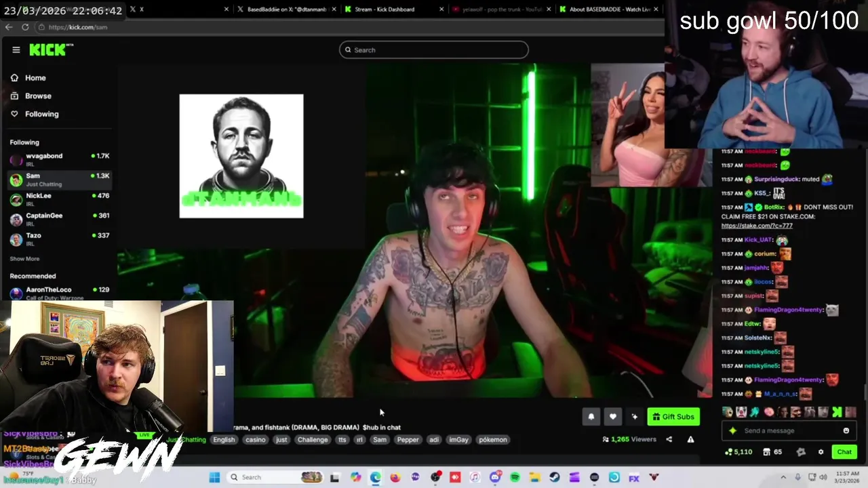Close the Stream - Kick Dashboard tab
This screenshot has width=868, height=488.
[442, 9]
